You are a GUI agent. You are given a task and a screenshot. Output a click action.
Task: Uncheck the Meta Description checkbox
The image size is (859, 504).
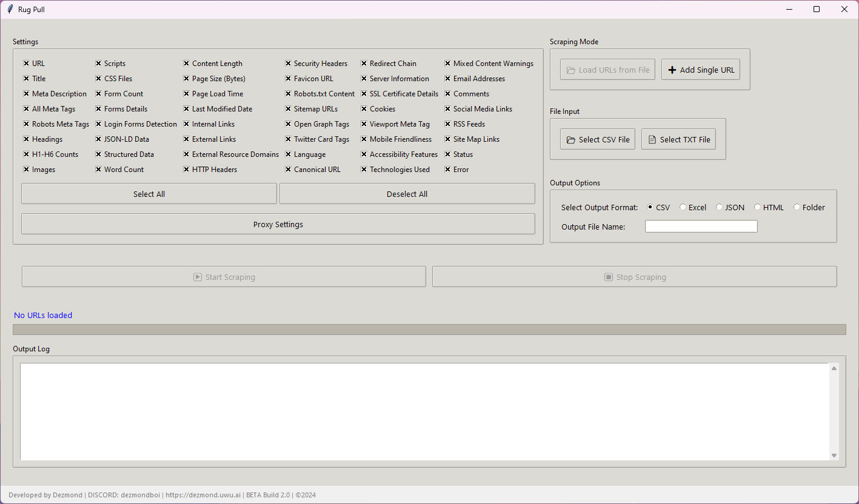(x=27, y=94)
